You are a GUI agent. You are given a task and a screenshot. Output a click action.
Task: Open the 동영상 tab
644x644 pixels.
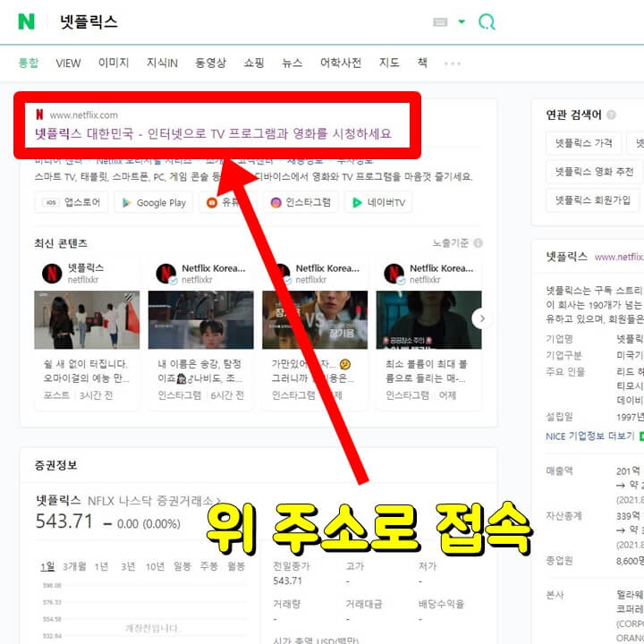[210, 63]
